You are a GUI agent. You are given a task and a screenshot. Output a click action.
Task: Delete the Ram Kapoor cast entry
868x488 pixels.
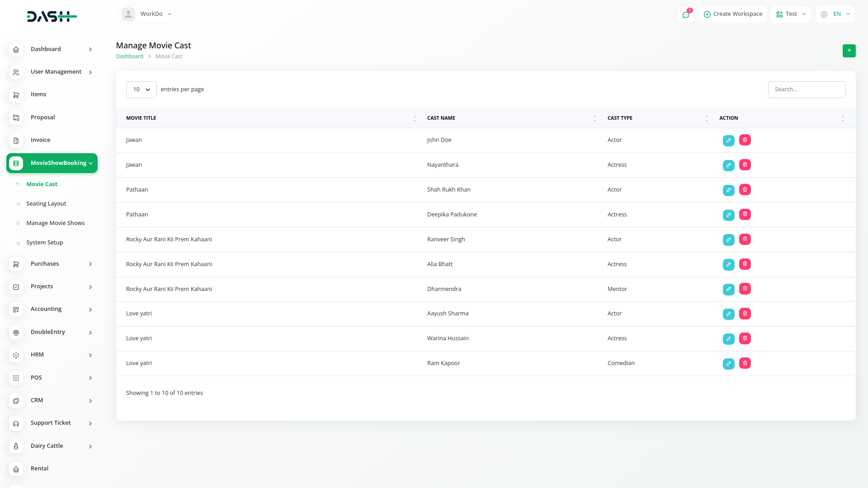[x=745, y=363]
